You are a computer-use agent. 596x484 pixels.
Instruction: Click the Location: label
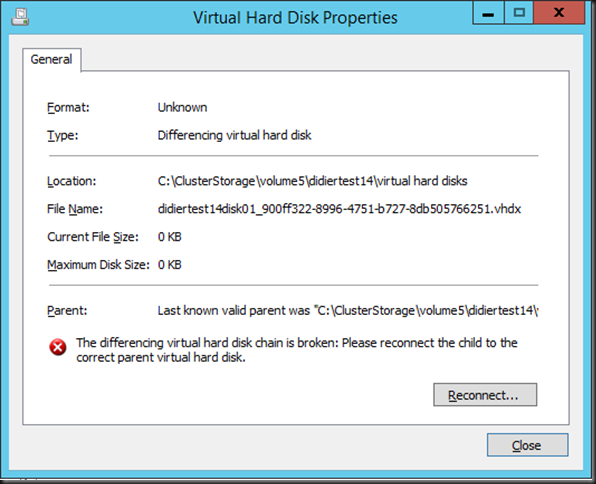click(71, 181)
